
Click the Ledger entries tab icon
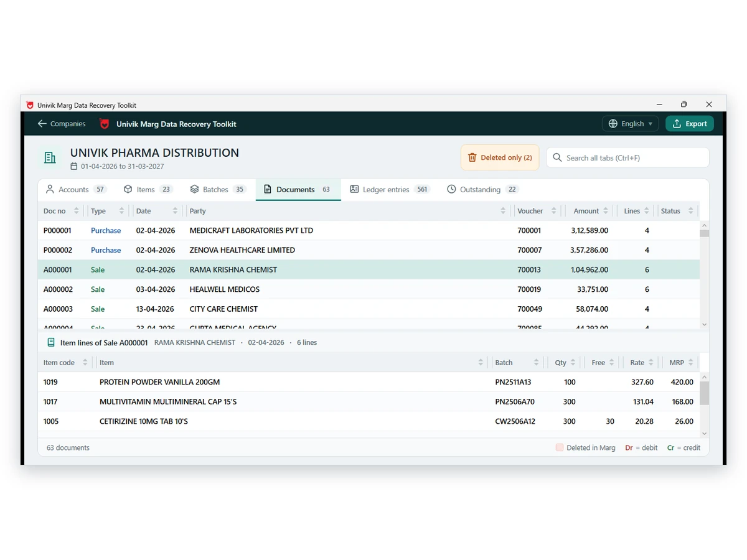[354, 189]
